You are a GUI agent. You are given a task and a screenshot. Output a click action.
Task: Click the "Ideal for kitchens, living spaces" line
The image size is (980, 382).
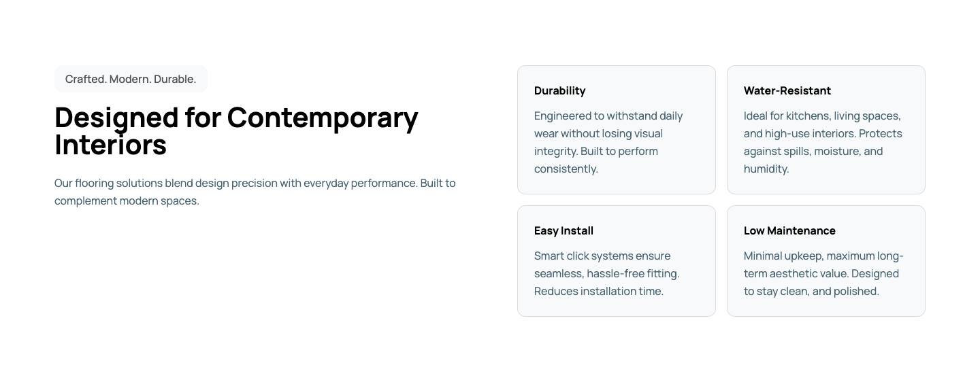click(x=821, y=116)
